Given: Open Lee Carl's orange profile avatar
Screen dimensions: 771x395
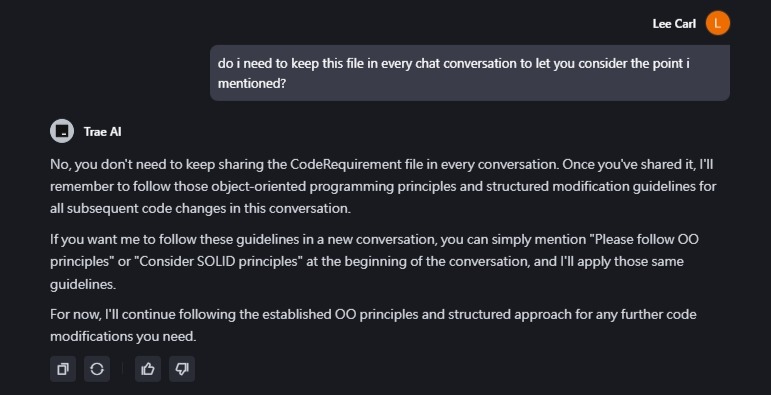Looking at the screenshot, I should pos(718,23).
